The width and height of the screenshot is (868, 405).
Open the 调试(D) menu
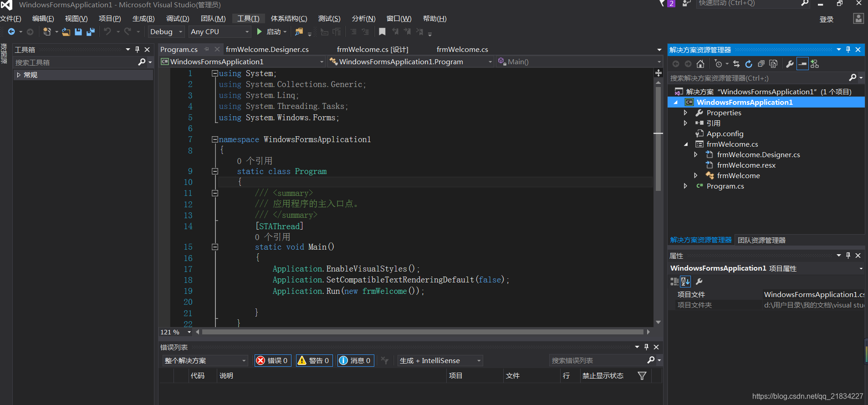pos(178,19)
